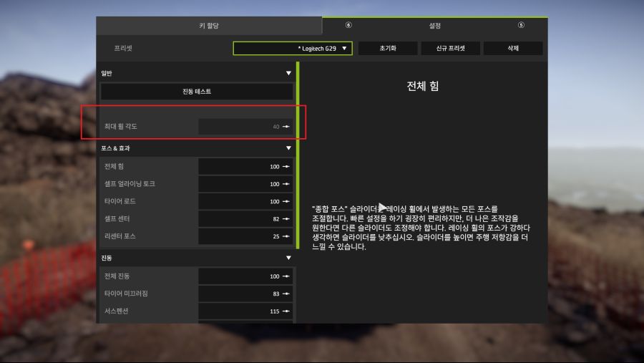644x363 pixels.
Task: Click the 삭제 delete button
Action: click(x=513, y=48)
